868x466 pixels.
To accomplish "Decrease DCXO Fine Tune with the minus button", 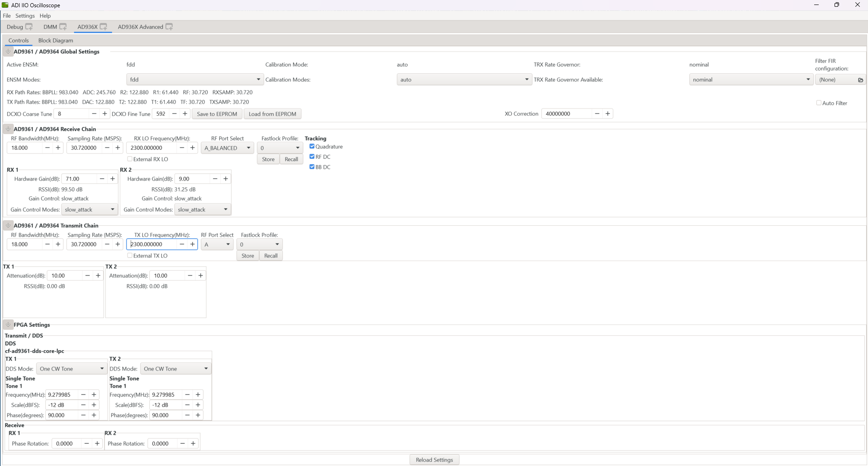I will click(x=174, y=114).
